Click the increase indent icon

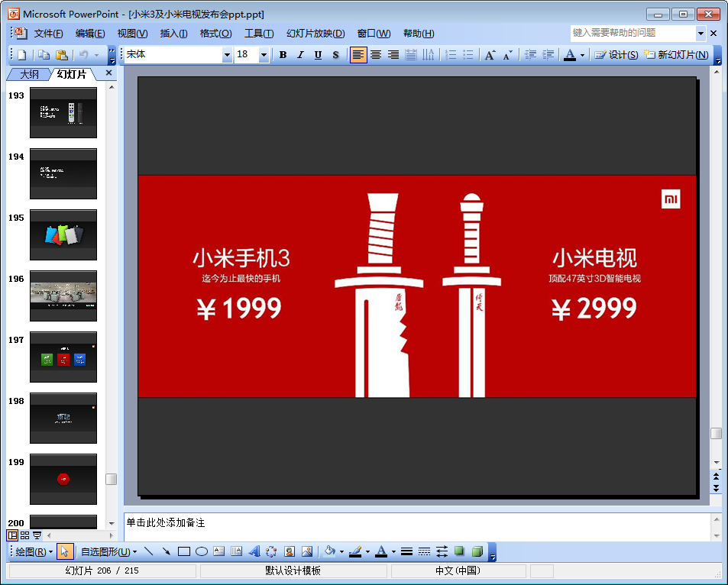[x=548, y=55]
